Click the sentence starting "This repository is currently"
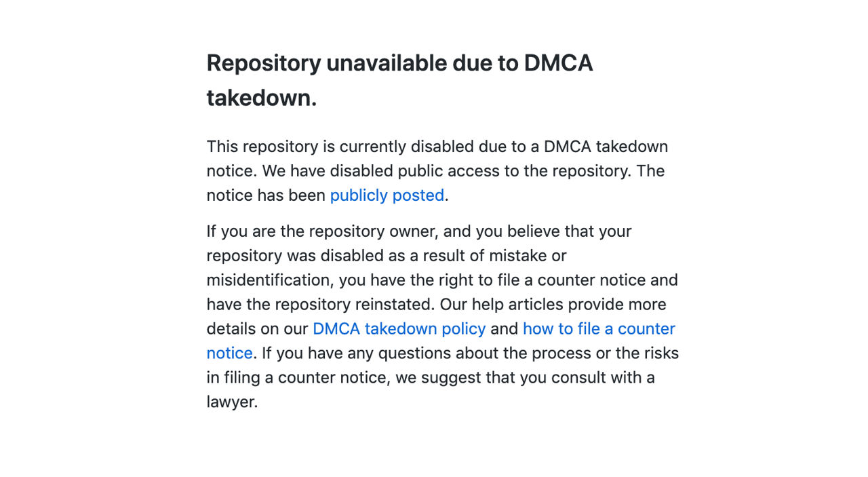 [x=437, y=147]
